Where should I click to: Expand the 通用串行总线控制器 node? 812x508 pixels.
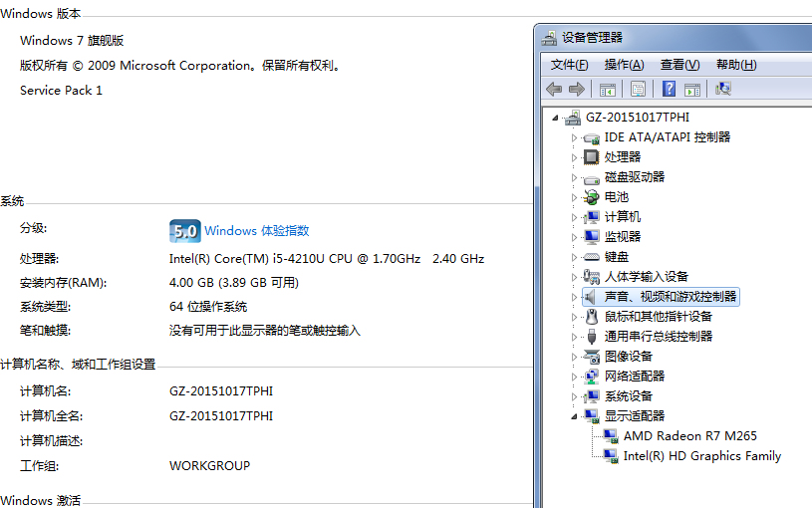(x=574, y=337)
